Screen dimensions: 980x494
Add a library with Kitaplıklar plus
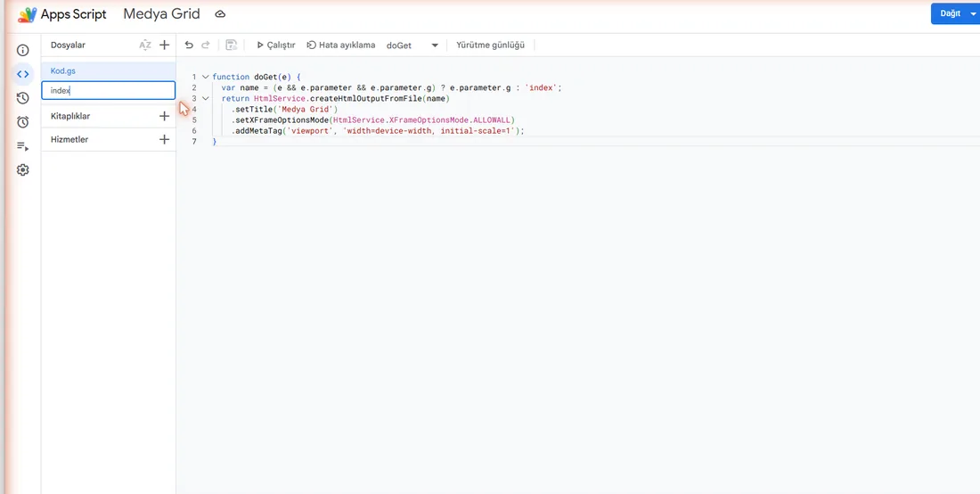[x=165, y=116]
